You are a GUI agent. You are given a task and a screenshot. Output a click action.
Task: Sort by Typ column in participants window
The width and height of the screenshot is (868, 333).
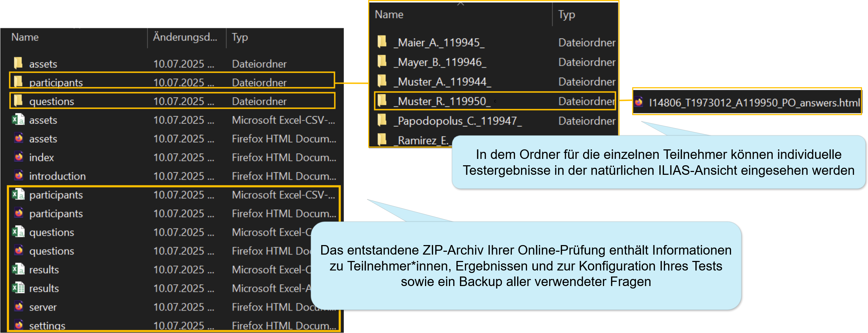pyautogui.click(x=567, y=14)
